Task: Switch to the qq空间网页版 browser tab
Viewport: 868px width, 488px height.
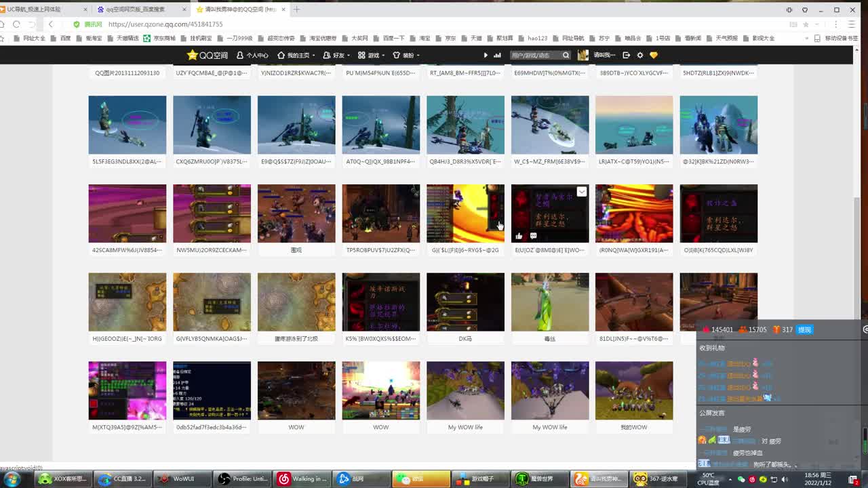Action: 136,9
